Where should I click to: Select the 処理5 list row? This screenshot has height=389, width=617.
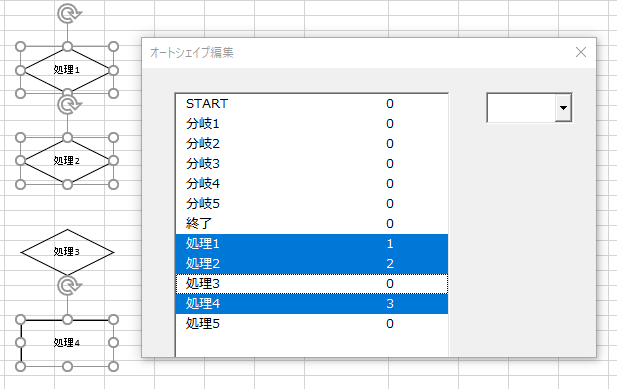click(312, 324)
